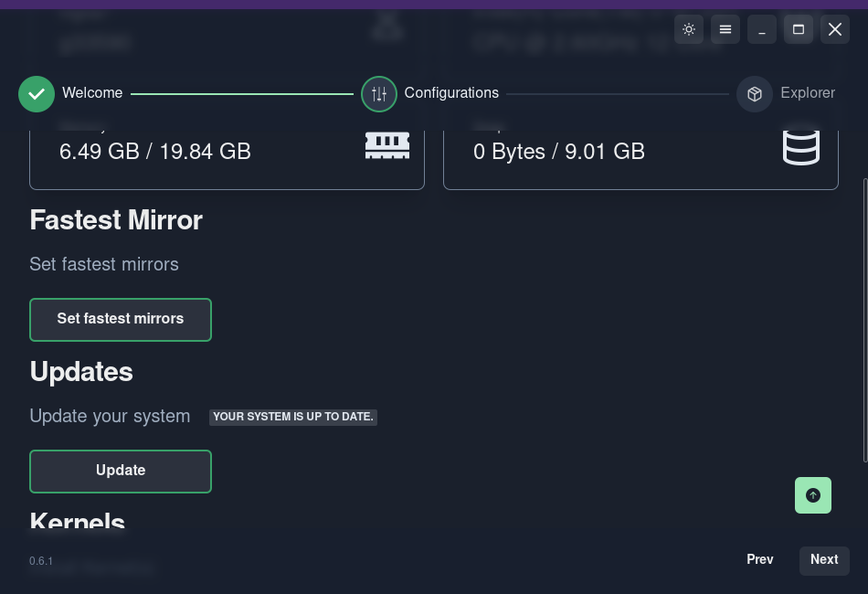The width and height of the screenshot is (868, 594).
Task: Click the Update button
Action: click(x=121, y=472)
